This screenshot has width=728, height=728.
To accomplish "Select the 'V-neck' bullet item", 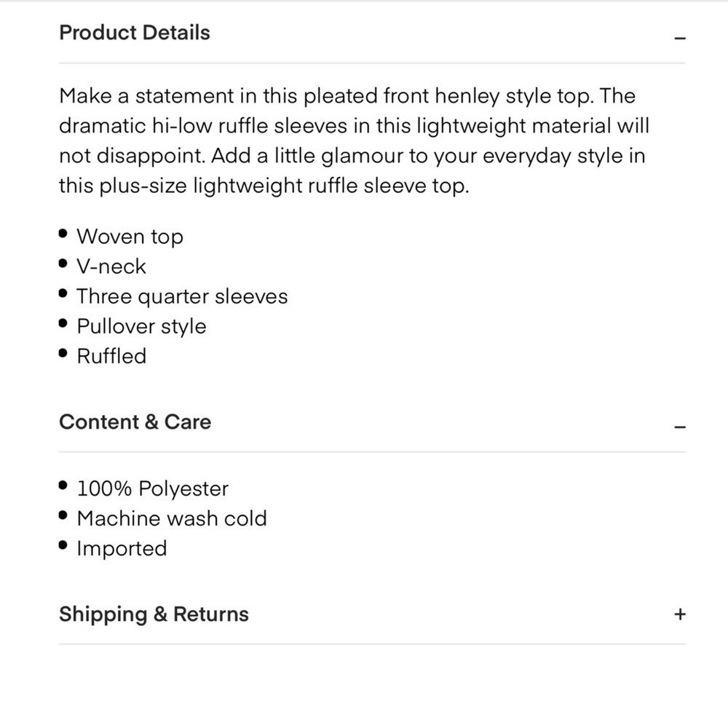I will pyautogui.click(x=111, y=266).
